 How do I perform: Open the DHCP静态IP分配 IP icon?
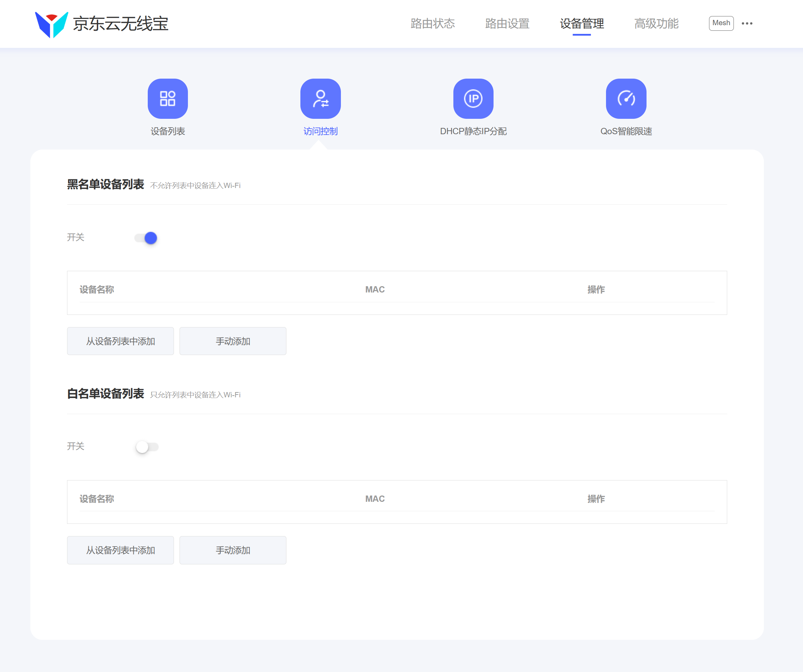pyautogui.click(x=473, y=99)
